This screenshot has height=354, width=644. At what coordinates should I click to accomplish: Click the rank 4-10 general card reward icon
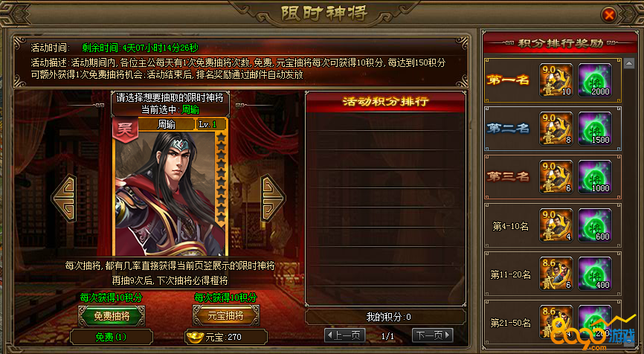point(556,225)
